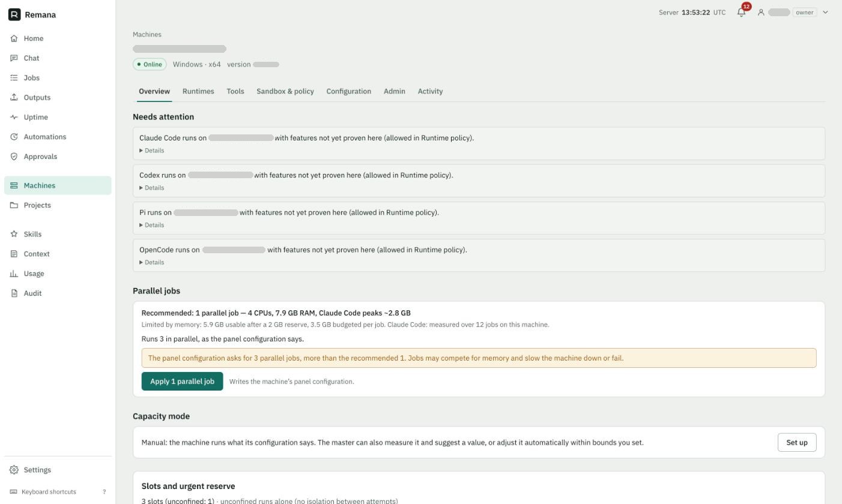Click the user profile icon
This screenshot has width=842, height=504.
[761, 12]
